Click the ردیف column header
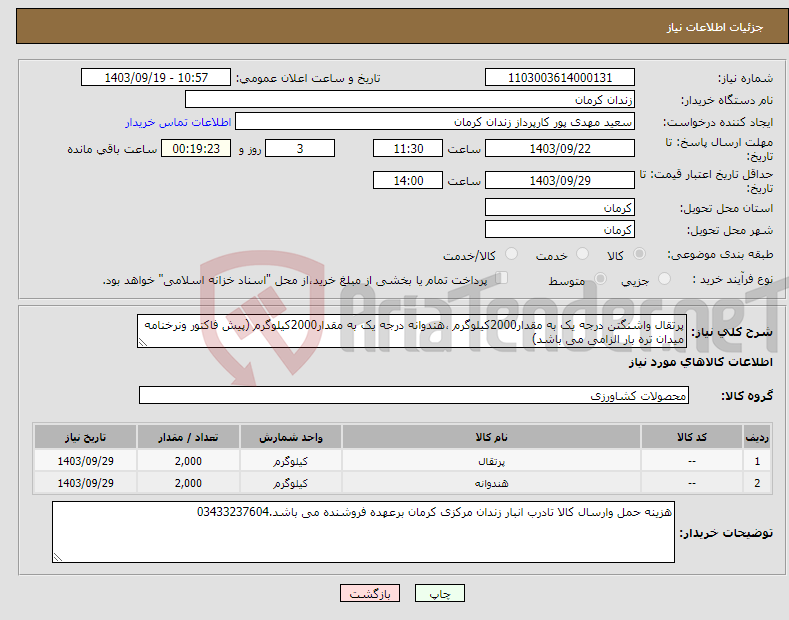 coord(757,437)
